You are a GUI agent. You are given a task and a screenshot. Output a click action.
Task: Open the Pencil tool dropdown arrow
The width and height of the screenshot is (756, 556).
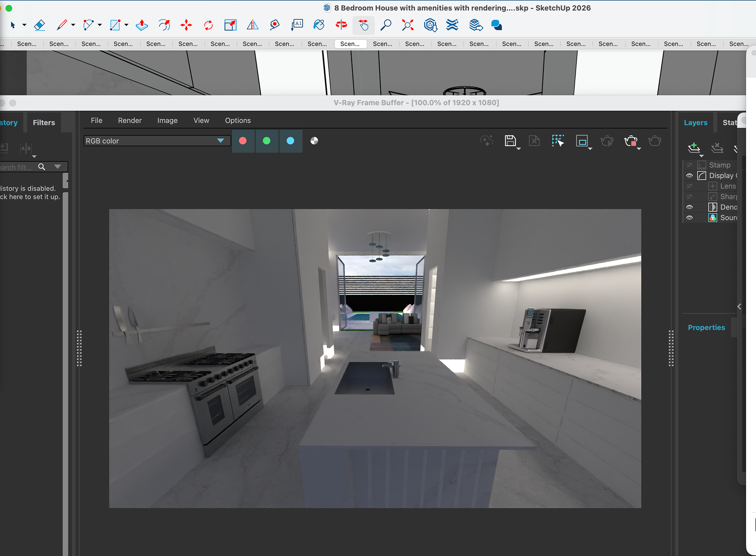(73, 25)
